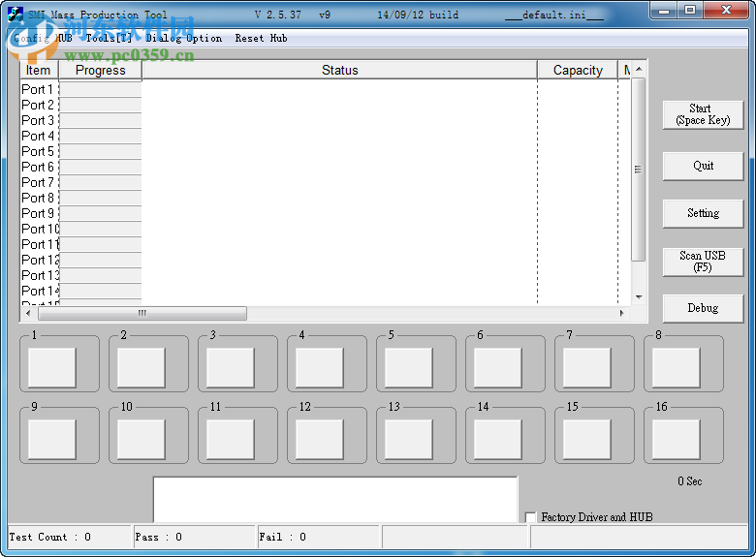Close the SMI Mass Production Tool window

tap(727, 10)
